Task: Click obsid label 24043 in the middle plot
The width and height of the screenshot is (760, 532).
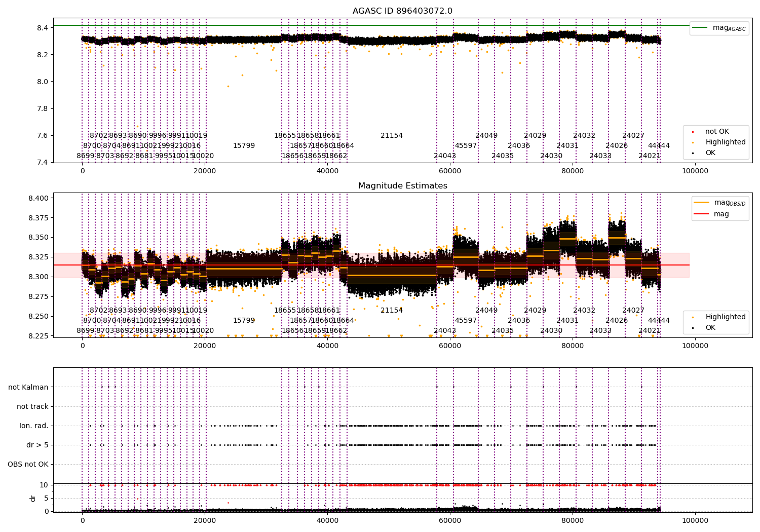Action: click(x=445, y=331)
